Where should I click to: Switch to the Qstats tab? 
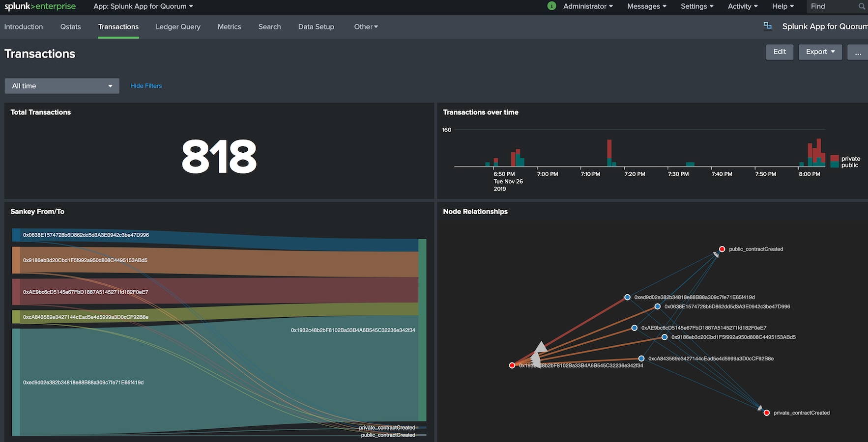click(70, 27)
